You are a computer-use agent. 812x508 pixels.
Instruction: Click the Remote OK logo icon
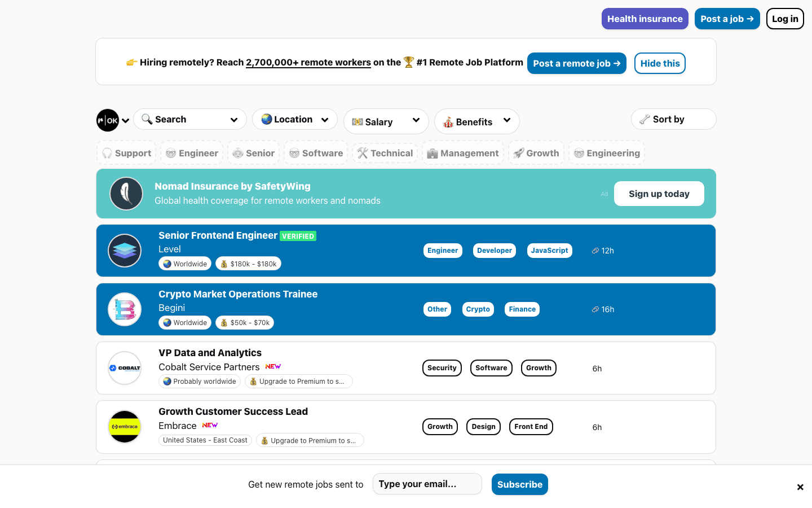[108, 120]
